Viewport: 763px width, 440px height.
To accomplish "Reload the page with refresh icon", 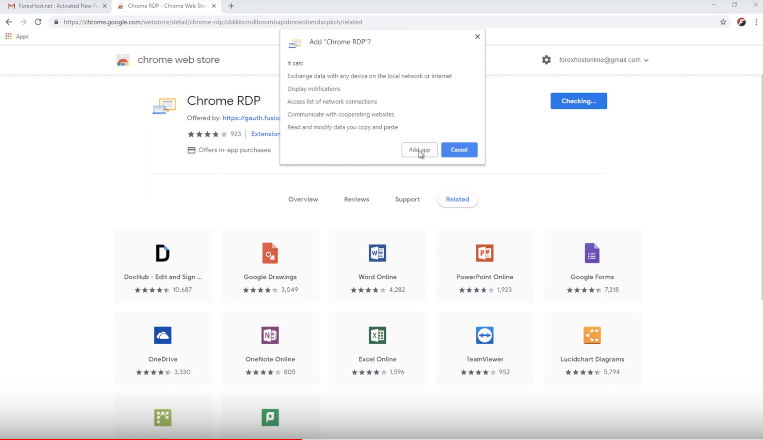I will tap(38, 22).
